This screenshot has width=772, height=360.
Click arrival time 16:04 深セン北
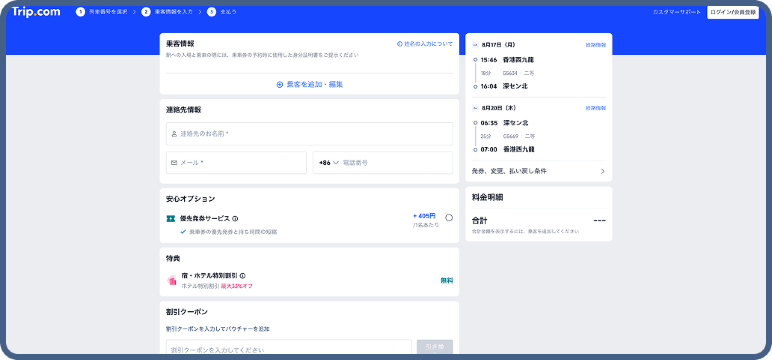tap(504, 86)
